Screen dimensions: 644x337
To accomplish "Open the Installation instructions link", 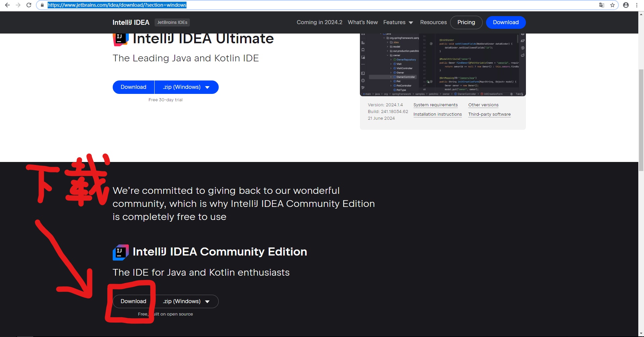I will pyautogui.click(x=437, y=114).
